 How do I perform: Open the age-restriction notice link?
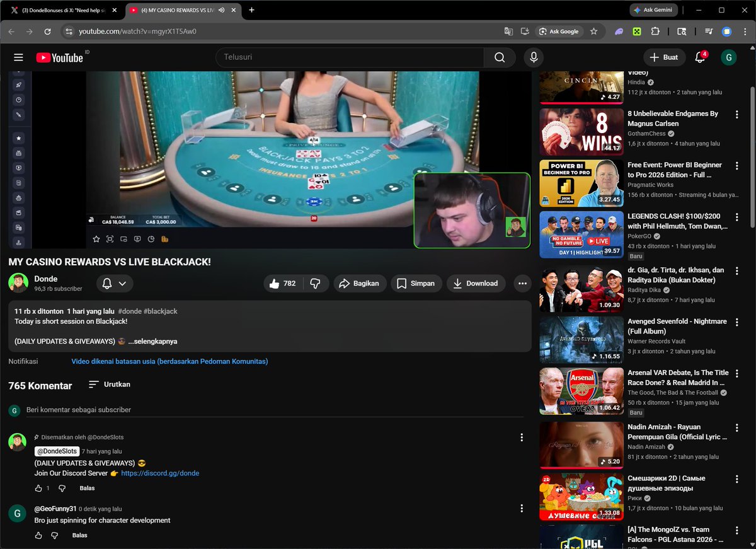click(x=169, y=362)
